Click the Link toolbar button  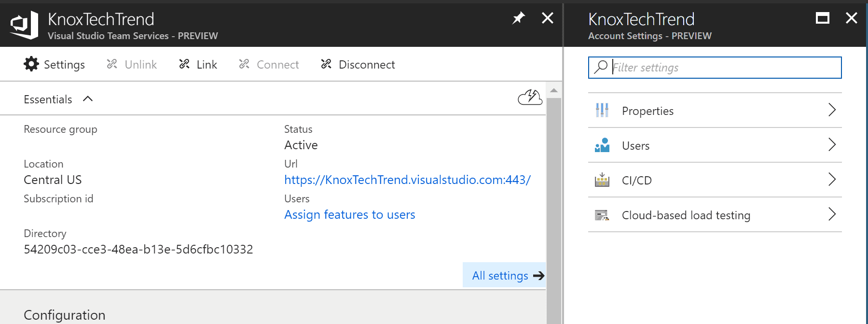tap(198, 64)
